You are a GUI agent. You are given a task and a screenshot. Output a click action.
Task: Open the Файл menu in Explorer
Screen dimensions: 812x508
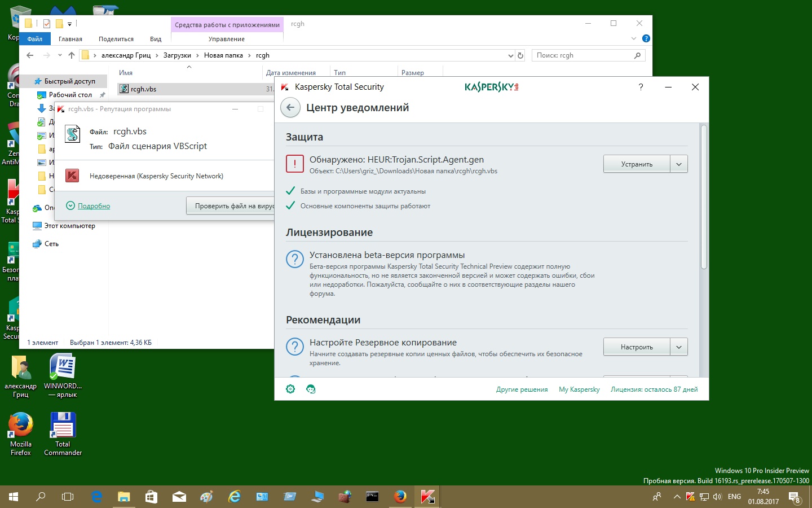[35, 39]
